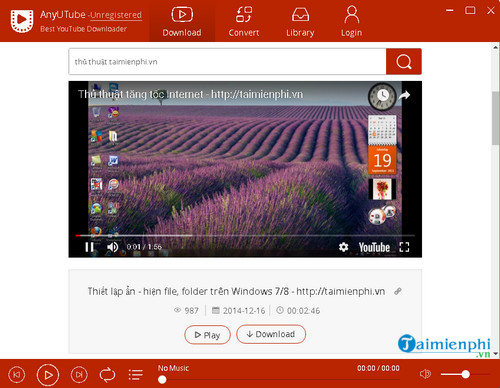Pause the YouTube video
The width and height of the screenshot is (500, 388).
tap(89, 247)
